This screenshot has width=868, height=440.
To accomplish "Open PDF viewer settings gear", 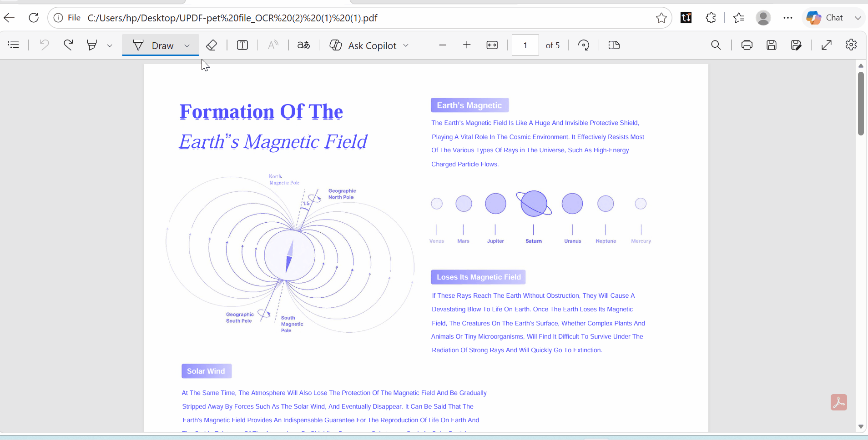I will point(851,45).
